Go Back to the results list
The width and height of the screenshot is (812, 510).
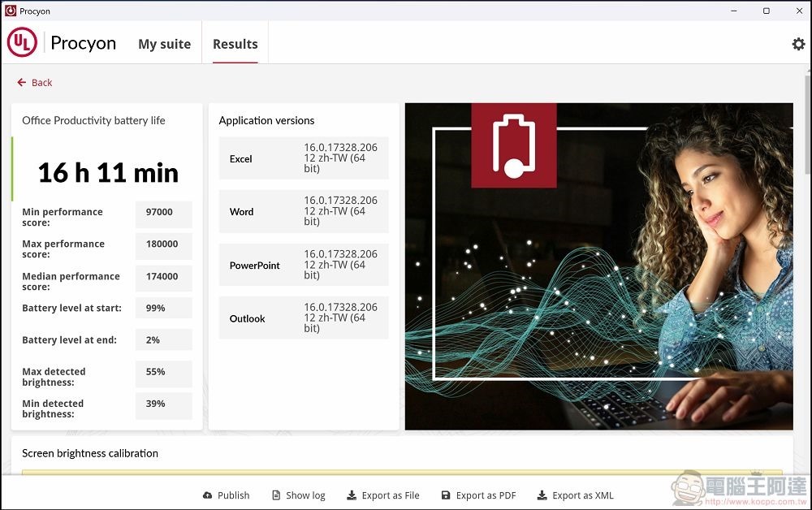[x=35, y=82]
